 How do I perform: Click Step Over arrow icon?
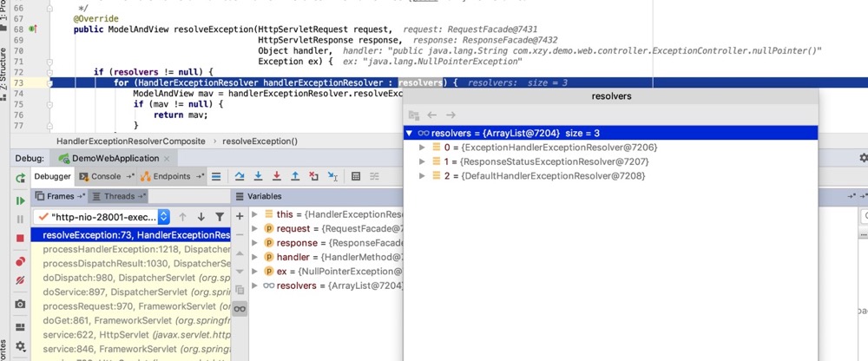(x=240, y=177)
